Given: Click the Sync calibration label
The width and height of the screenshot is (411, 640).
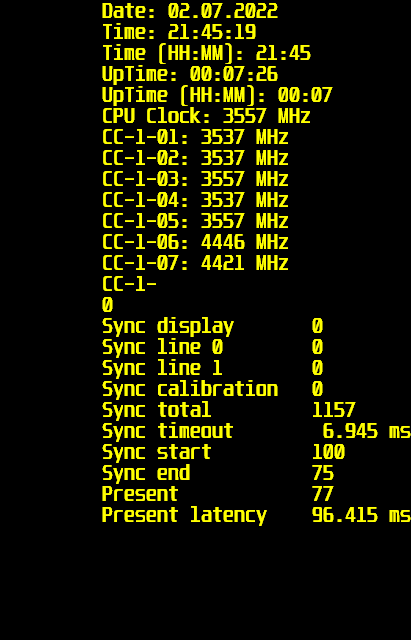Looking at the screenshot, I should point(190,389).
